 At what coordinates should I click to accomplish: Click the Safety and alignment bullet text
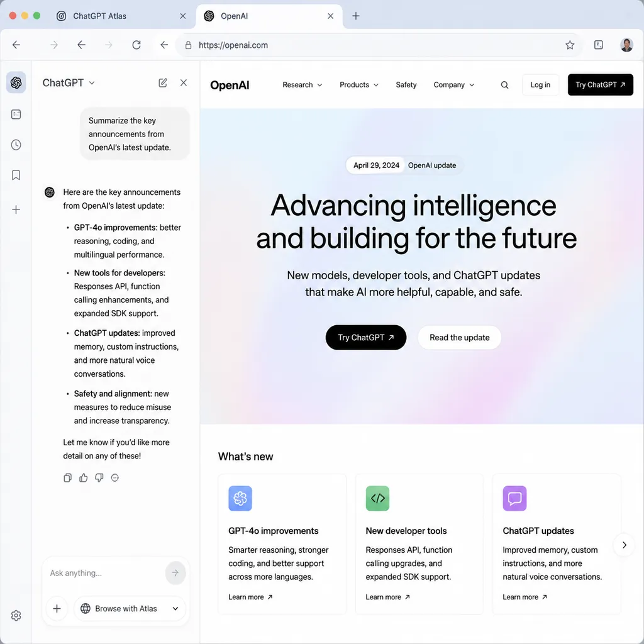click(123, 407)
